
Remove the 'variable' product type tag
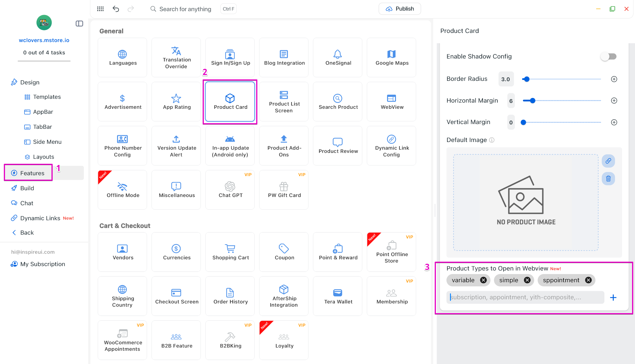[x=483, y=280]
